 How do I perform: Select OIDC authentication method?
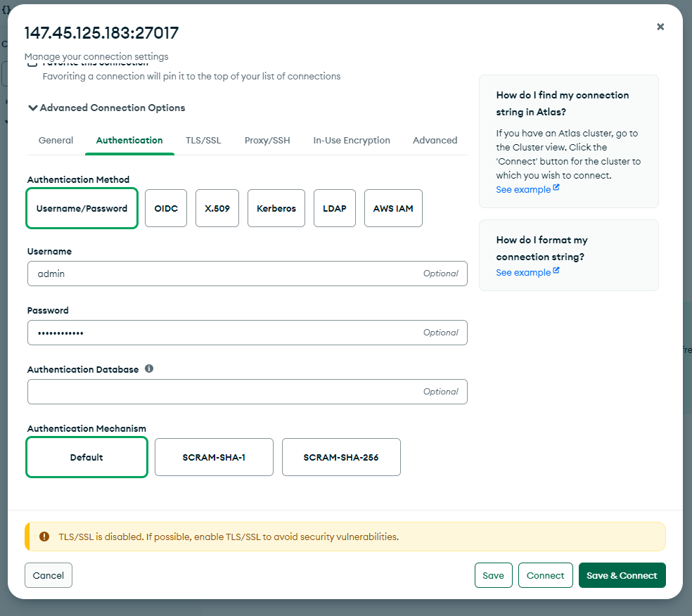coord(165,208)
